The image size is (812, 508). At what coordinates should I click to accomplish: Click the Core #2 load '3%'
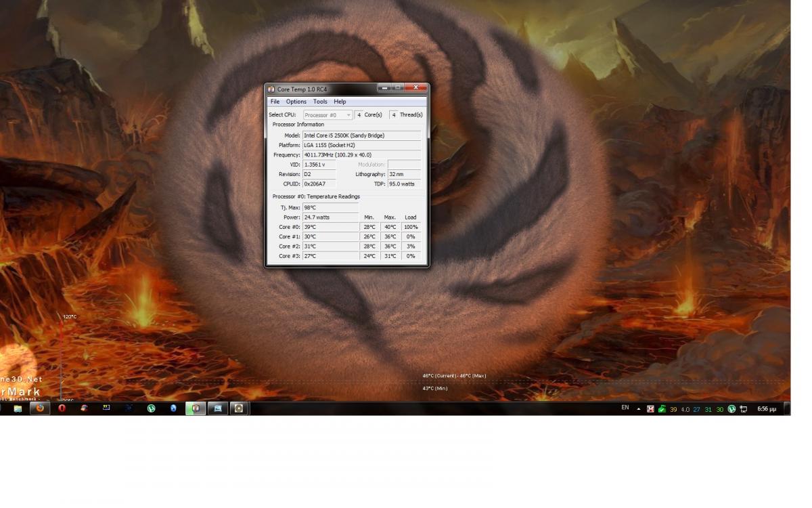coord(411,247)
